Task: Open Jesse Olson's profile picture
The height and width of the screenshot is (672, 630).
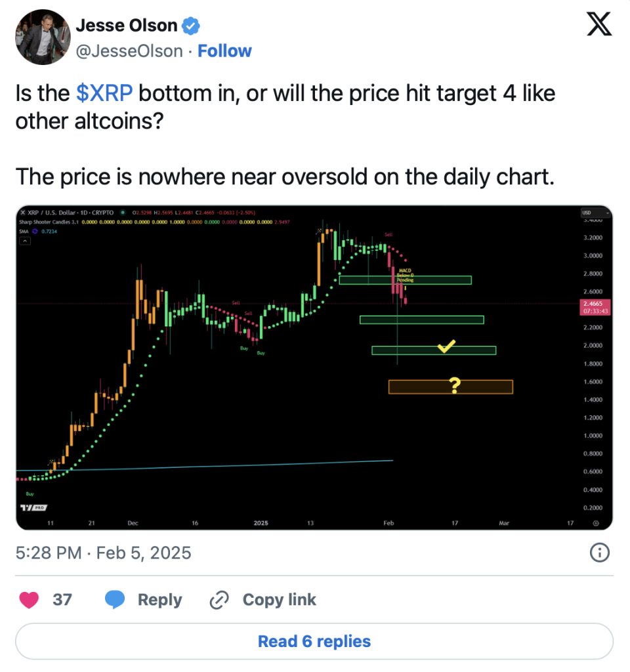Action: coord(42,37)
